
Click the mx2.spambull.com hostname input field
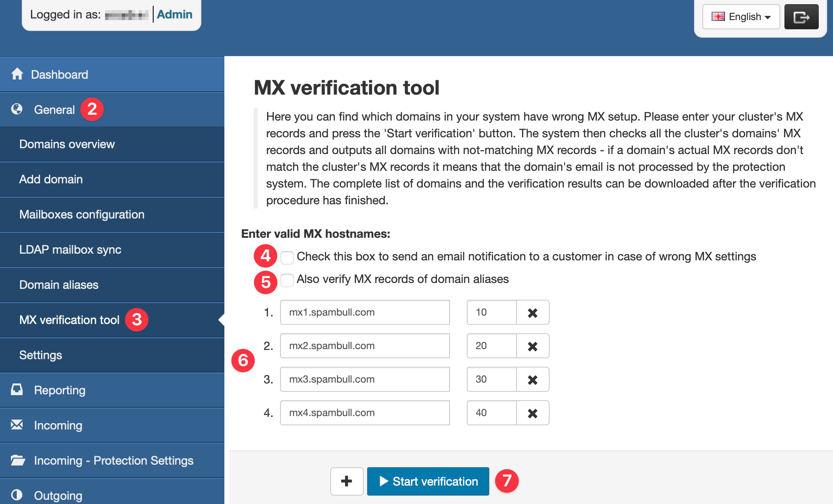(x=365, y=346)
